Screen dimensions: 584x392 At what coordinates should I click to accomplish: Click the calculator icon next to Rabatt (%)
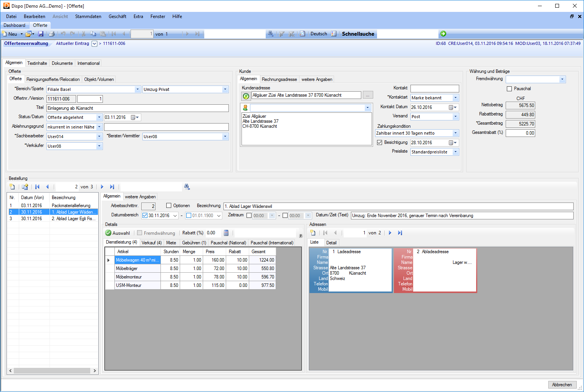click(x=226, y=233)
